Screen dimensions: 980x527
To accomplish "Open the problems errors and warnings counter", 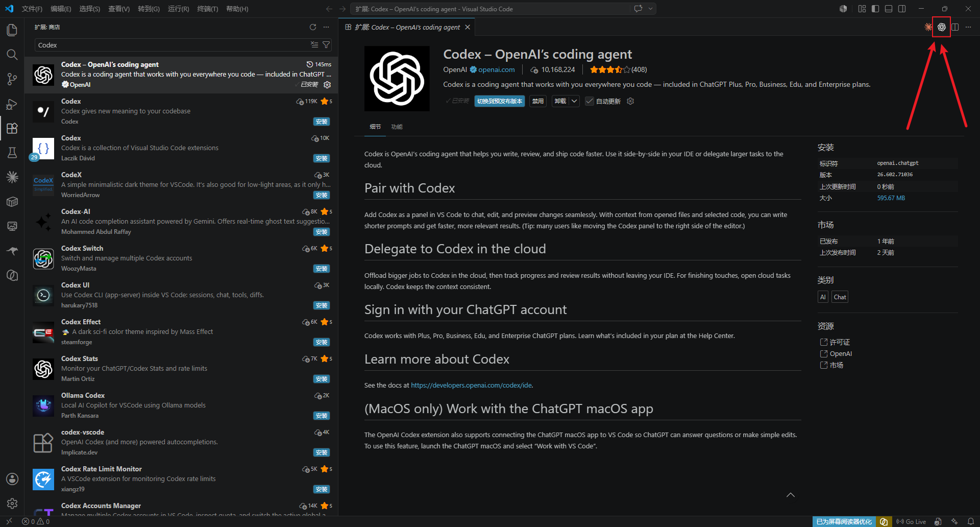I will pos(36,521).
